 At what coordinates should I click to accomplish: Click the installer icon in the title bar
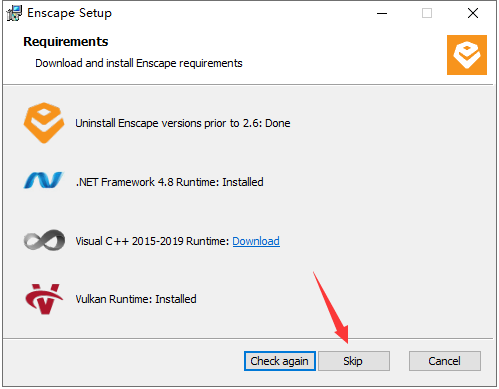click(x=14, y=13)
